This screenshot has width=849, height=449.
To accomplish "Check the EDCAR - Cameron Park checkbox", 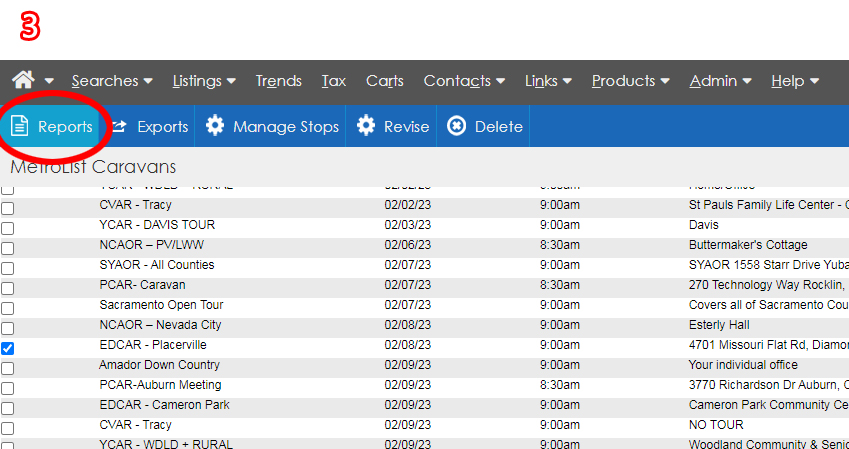I will [7, 409].
